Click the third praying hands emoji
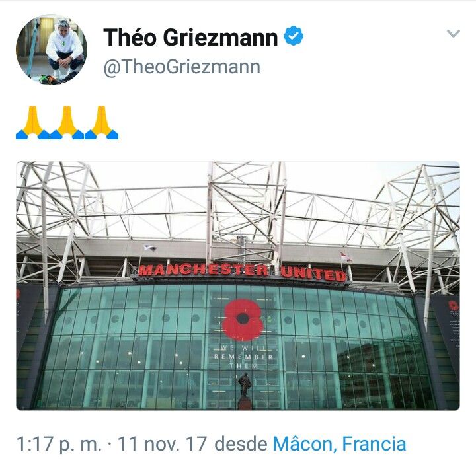 tap(101, 123)
